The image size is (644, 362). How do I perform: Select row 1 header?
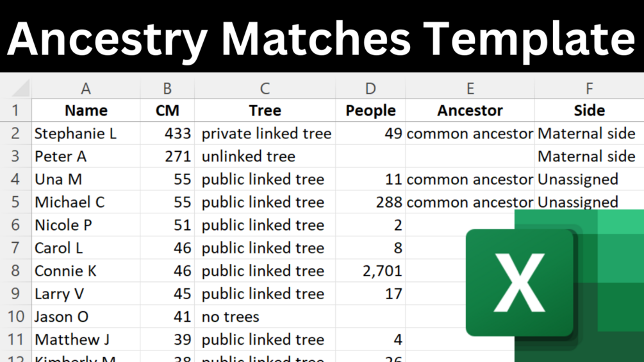tap(15, 110)
